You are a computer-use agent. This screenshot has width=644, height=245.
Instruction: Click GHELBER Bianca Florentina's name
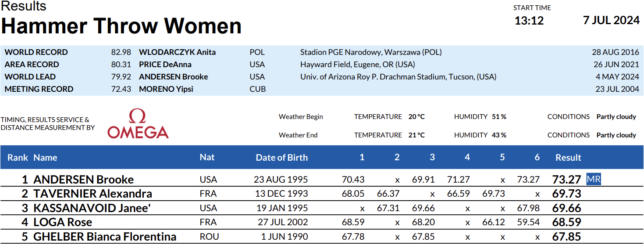pos(105,237)
